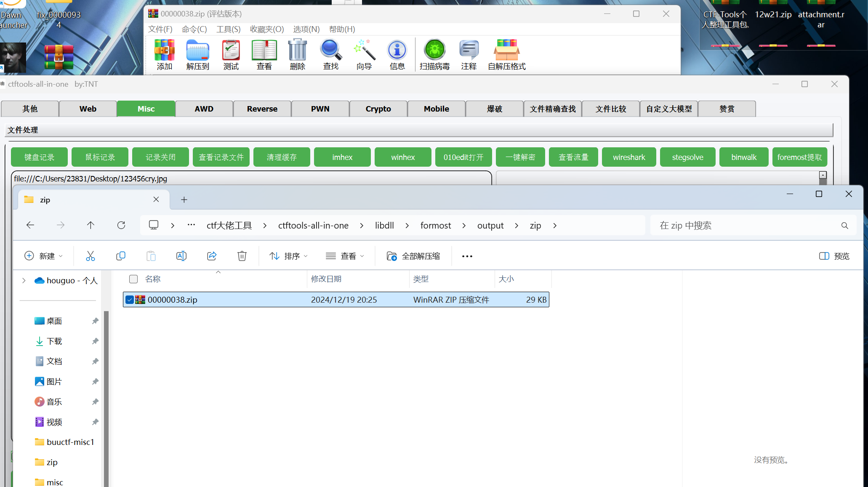Open WinRAR File (文件) menu
868x487 pixels.
coord(160,29)
